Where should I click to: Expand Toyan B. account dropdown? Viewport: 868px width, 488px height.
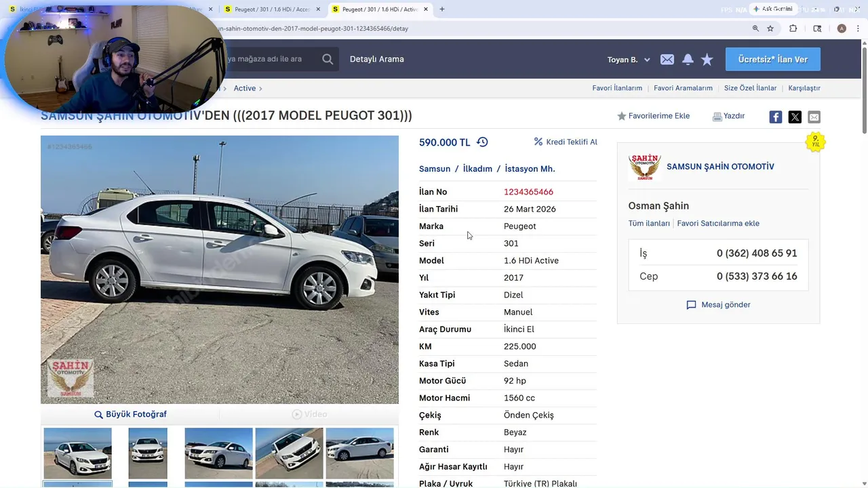629,60
